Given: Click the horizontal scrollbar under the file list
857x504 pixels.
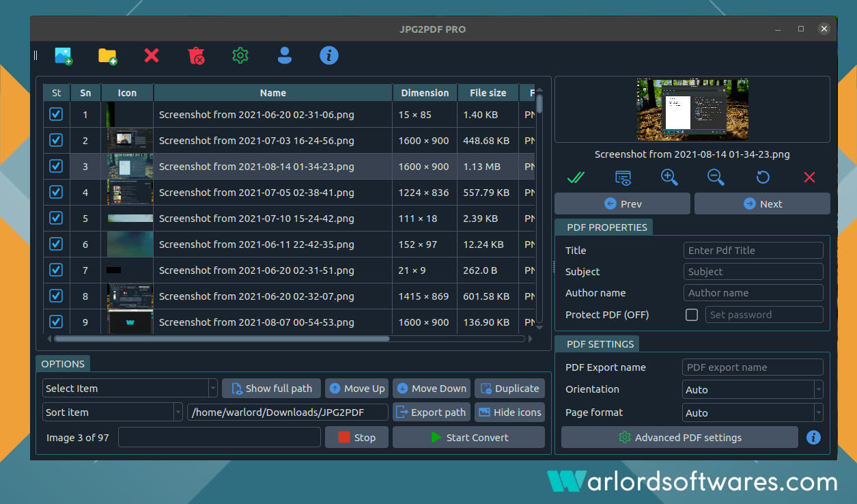Looking at the screenshot, I should point(221,339).
